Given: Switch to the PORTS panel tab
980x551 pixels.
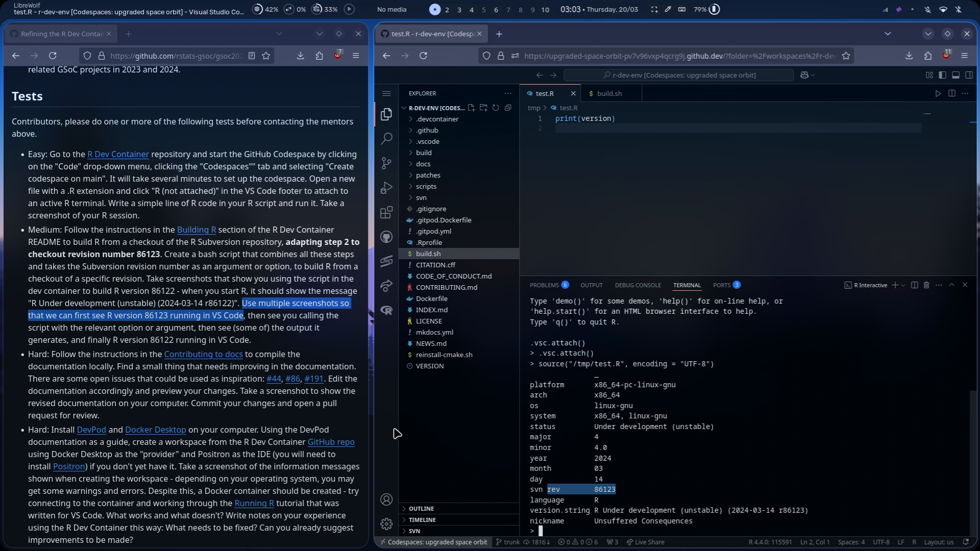Looking at the screenshot, I should [726, 285].
